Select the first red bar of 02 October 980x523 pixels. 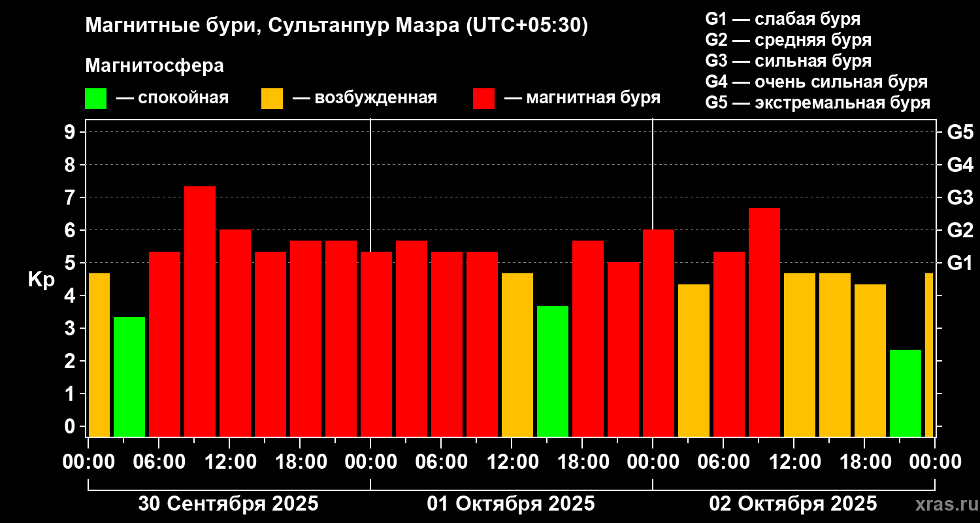click(x=659, y=333)
